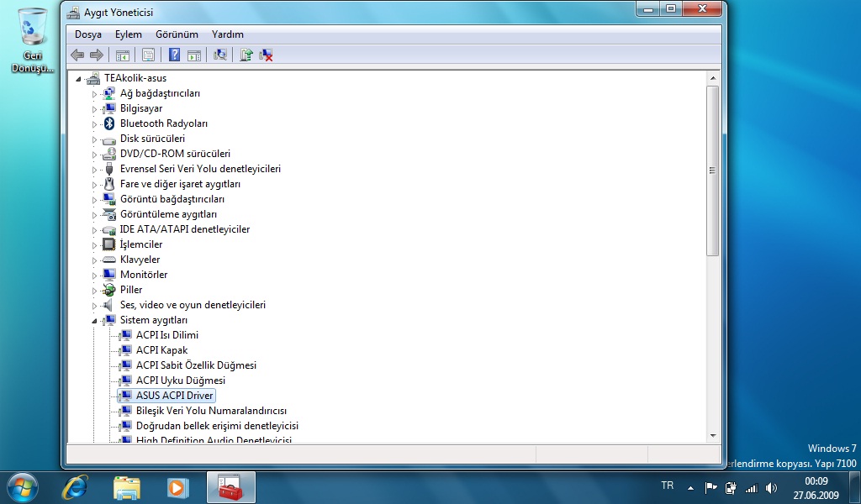Expand the DVD/CD-ROM sürücüleri category
The height and width of the screenshot is (504, 861).
94,154
